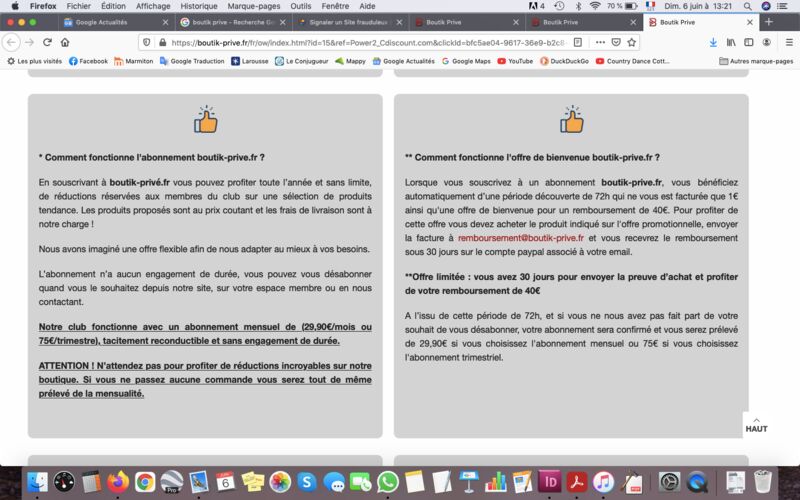
Task: Bookmark this page with the star
Action: tap(632, 42)
